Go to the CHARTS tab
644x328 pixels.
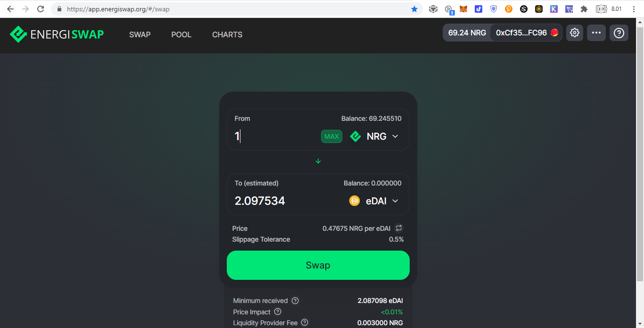pyautogui.click(x=227, y=34)
